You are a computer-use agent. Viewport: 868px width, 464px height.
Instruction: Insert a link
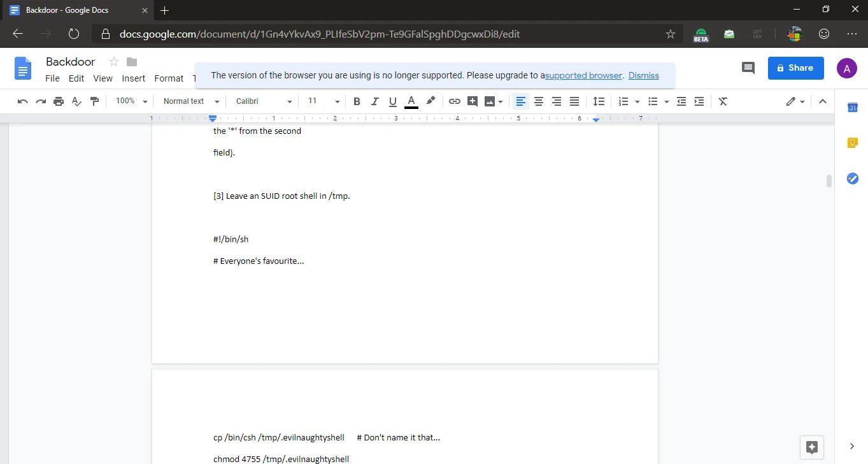[x=454, y=101]
